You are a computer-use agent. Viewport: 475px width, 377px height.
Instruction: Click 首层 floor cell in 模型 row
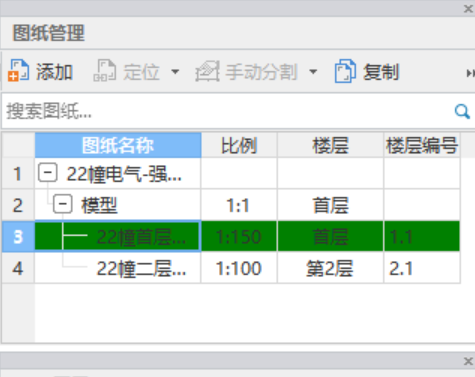tap(330, 205)
